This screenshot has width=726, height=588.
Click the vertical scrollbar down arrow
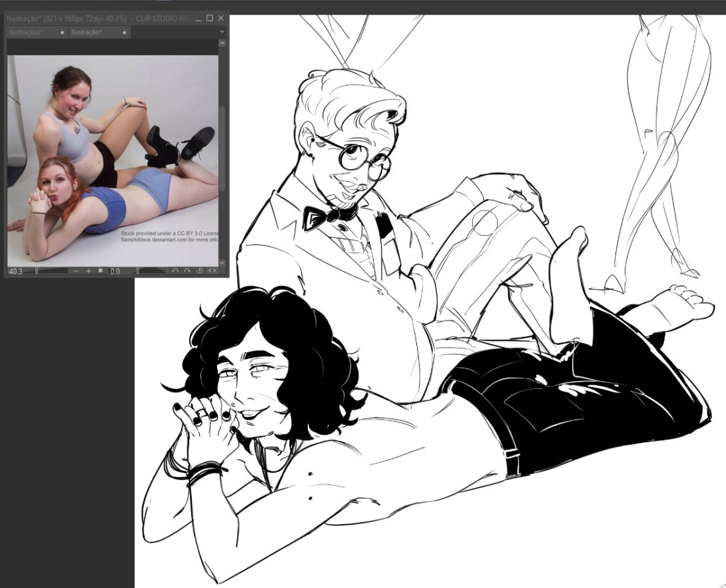pyautogui.click(x=222, y=262)
